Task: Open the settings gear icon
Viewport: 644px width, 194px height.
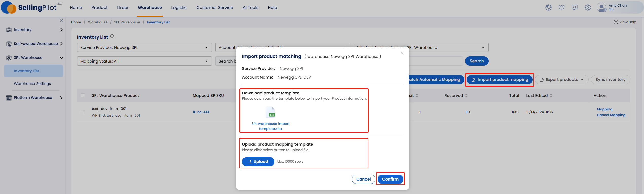Action: tap(588, 8)
